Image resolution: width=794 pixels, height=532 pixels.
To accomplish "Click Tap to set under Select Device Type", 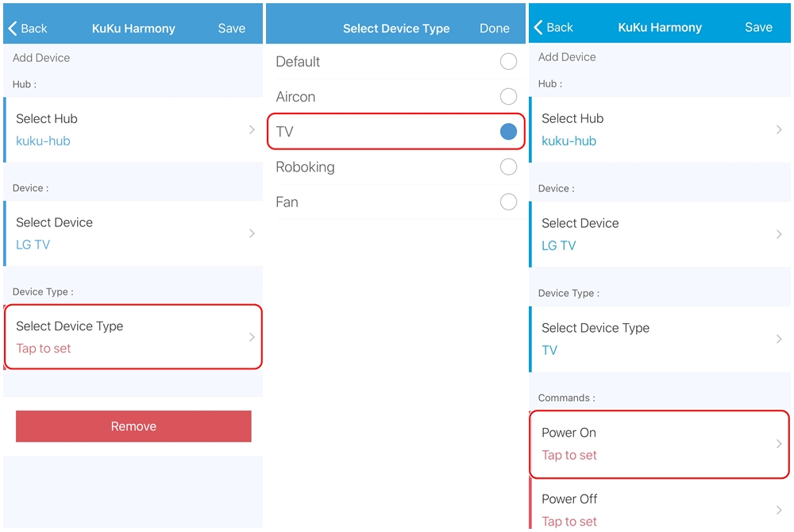I will pyautogui.click(x=44, y=349).
